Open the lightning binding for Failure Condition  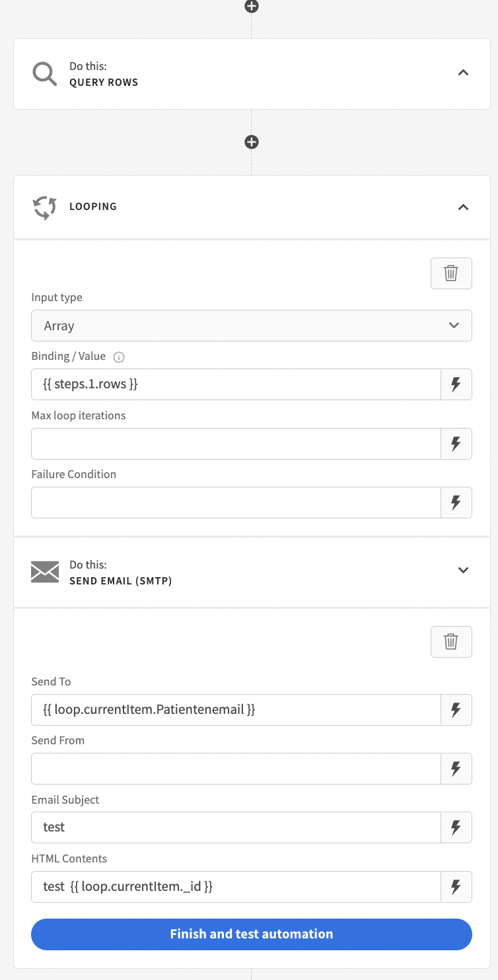(x=456, y=503)
